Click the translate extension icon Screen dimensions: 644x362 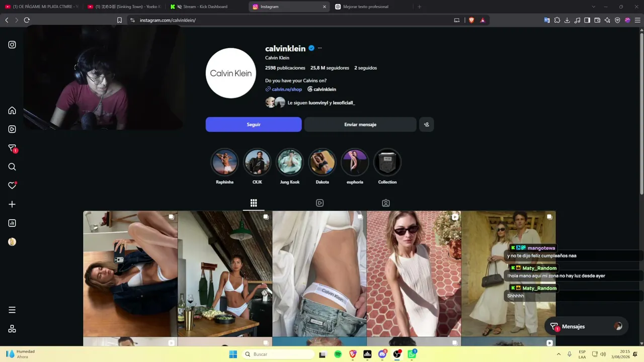[547, 20]
